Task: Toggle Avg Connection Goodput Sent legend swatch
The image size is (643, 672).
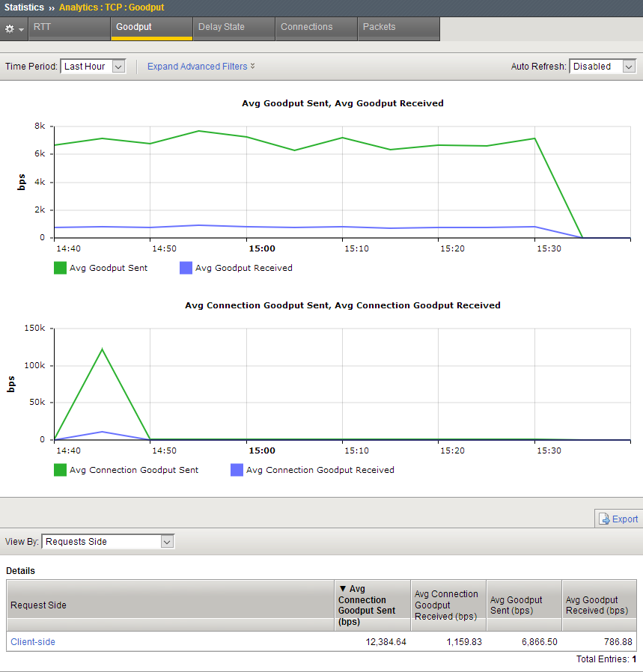Action: [60, 470]
